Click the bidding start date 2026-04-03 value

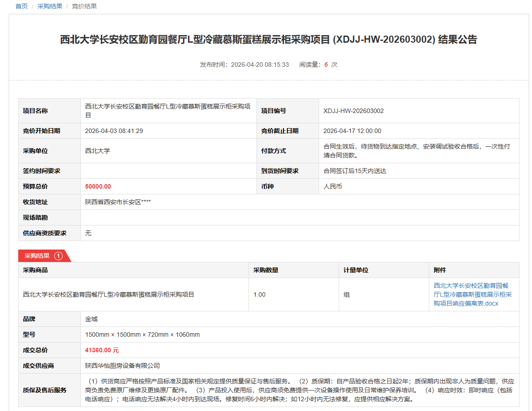[114, 131]
